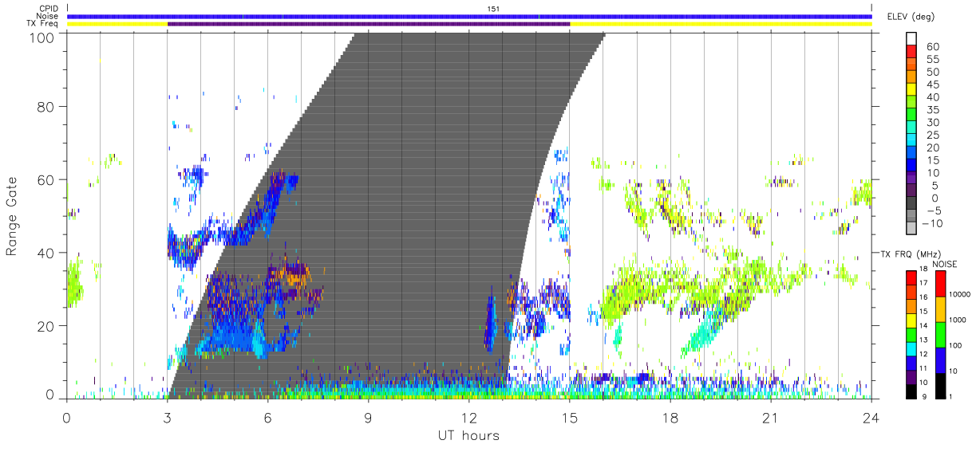This screenshot has height=452, width=980.
Task: Click the 80 tick label on the Range Gate axis
Action: [x=45, y=107]
